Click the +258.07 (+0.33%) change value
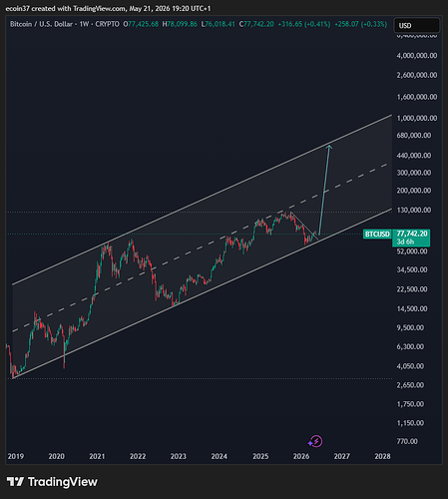Viewport: 448px width, 499px height. click(x=361, y=24)
